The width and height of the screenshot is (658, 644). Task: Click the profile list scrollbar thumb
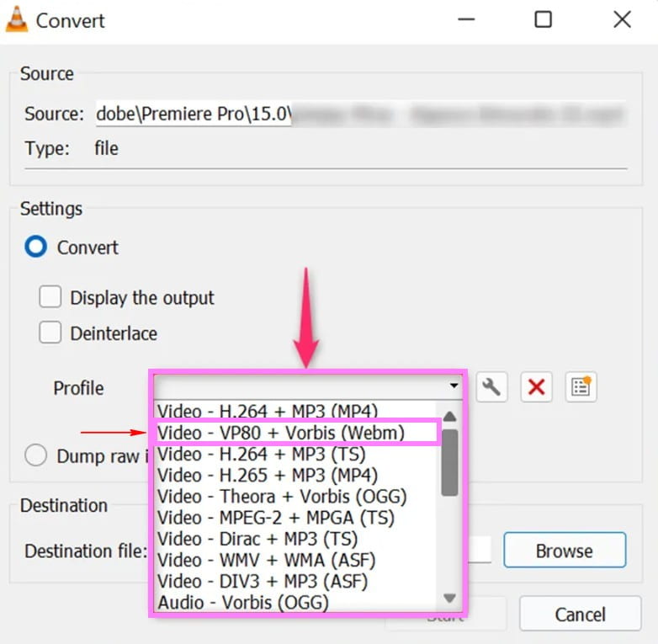pos(449,462)
